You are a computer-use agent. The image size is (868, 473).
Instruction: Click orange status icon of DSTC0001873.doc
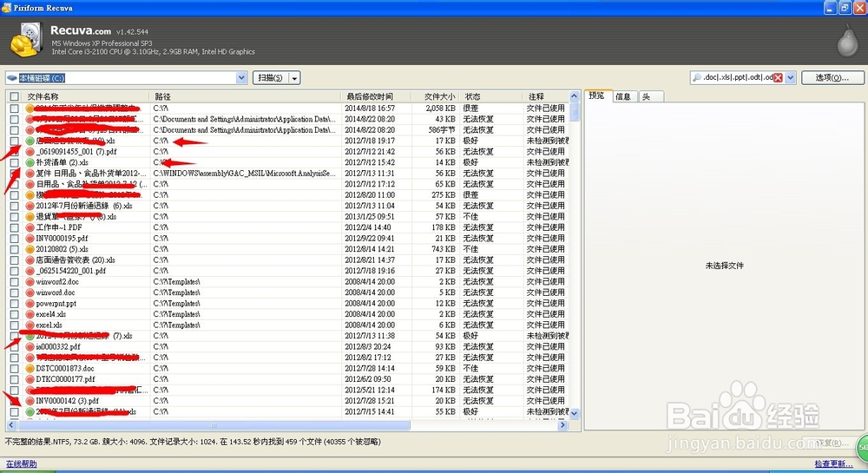(30, 369)
